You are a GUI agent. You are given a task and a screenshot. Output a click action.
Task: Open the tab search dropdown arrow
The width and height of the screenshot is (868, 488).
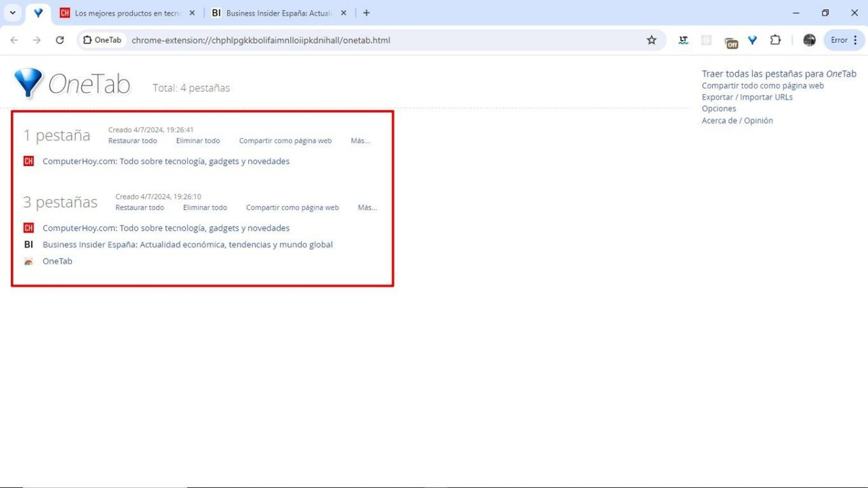point(13,13)
